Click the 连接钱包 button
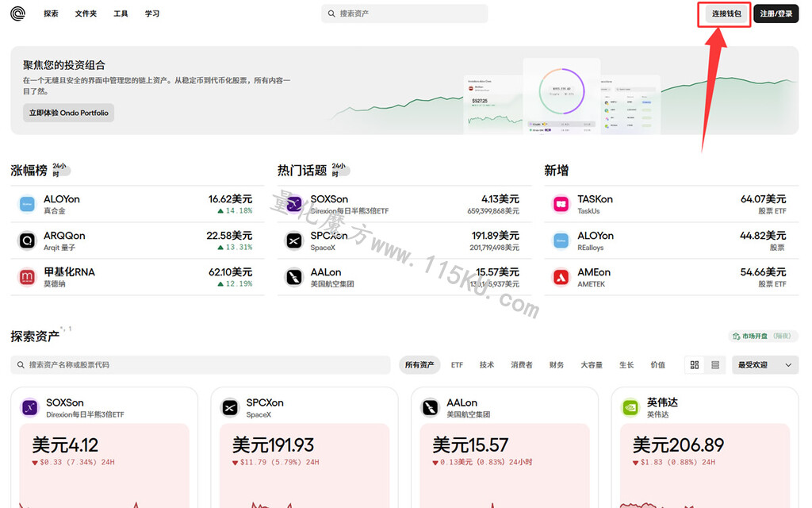The image size is (812, 508). click(x=726, y=14)
